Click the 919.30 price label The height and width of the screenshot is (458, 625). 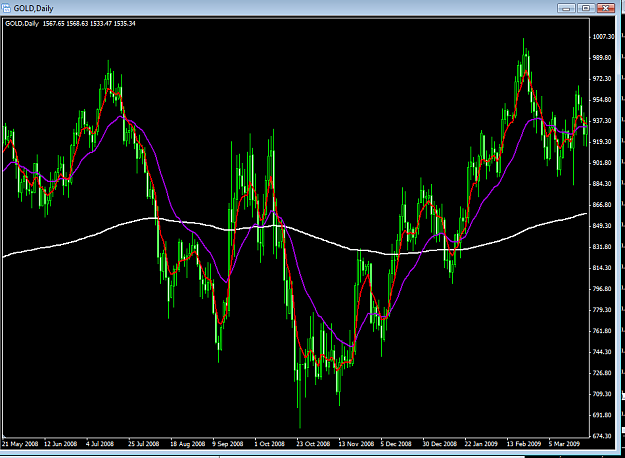pos(602,142)
